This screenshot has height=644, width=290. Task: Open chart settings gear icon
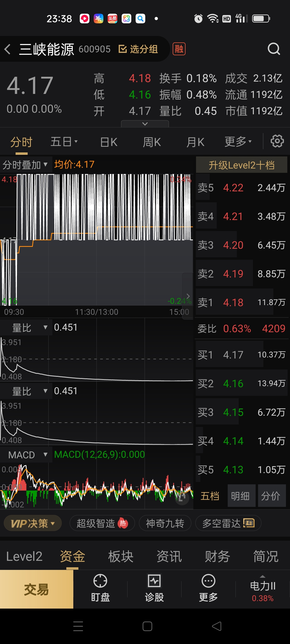pos(277,141)
